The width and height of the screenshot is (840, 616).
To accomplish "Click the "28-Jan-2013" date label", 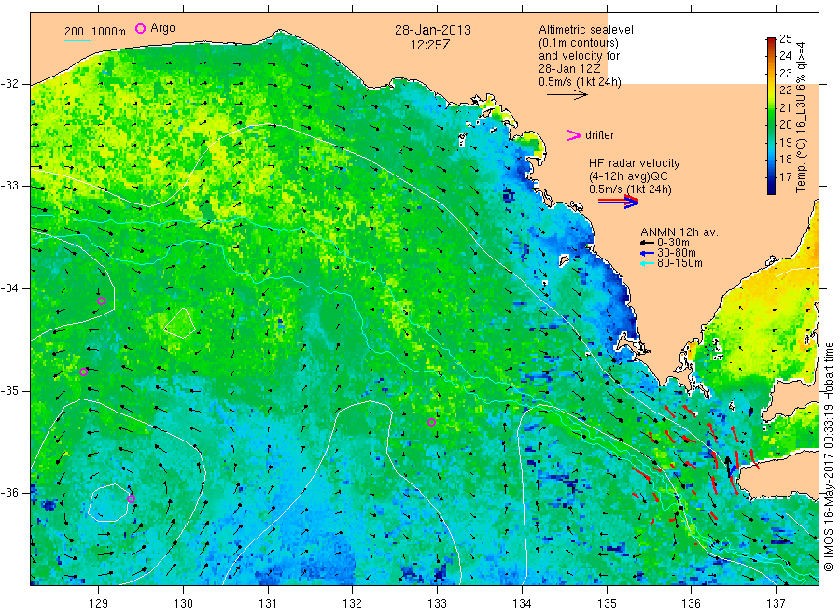I will (433, 30).
